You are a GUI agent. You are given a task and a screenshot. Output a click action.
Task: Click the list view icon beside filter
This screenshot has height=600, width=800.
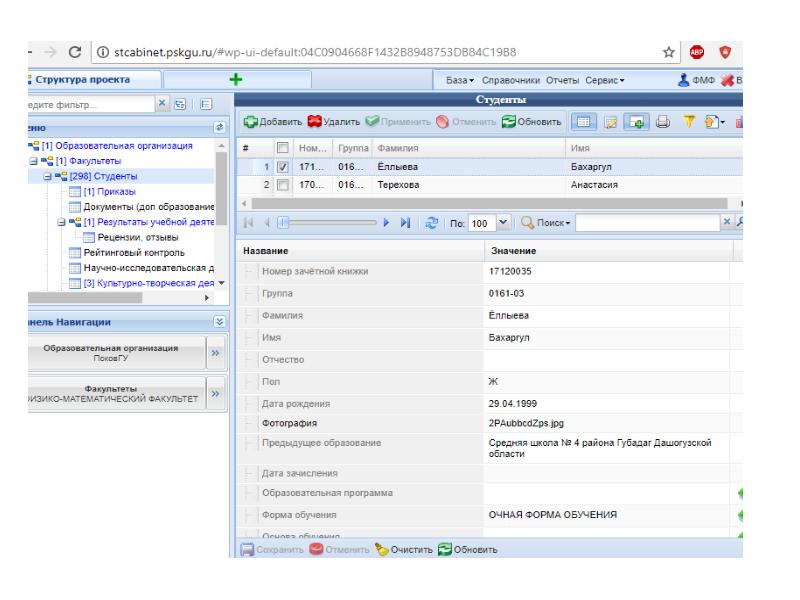tap(206, 104)
